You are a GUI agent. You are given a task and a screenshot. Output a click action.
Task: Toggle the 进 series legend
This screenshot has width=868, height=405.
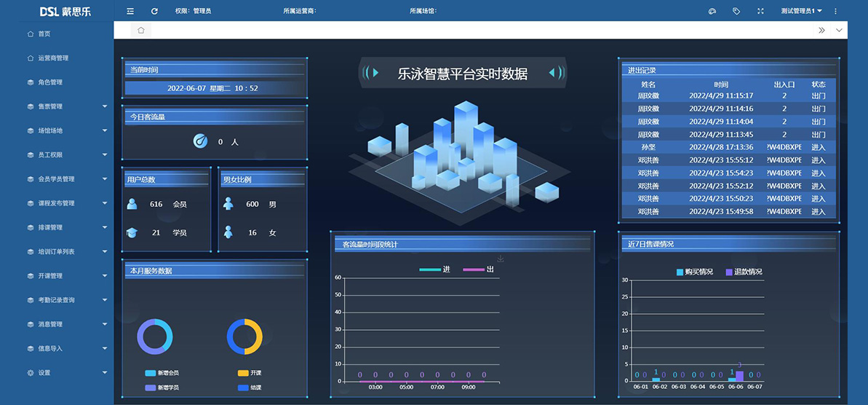coord(435,270)
